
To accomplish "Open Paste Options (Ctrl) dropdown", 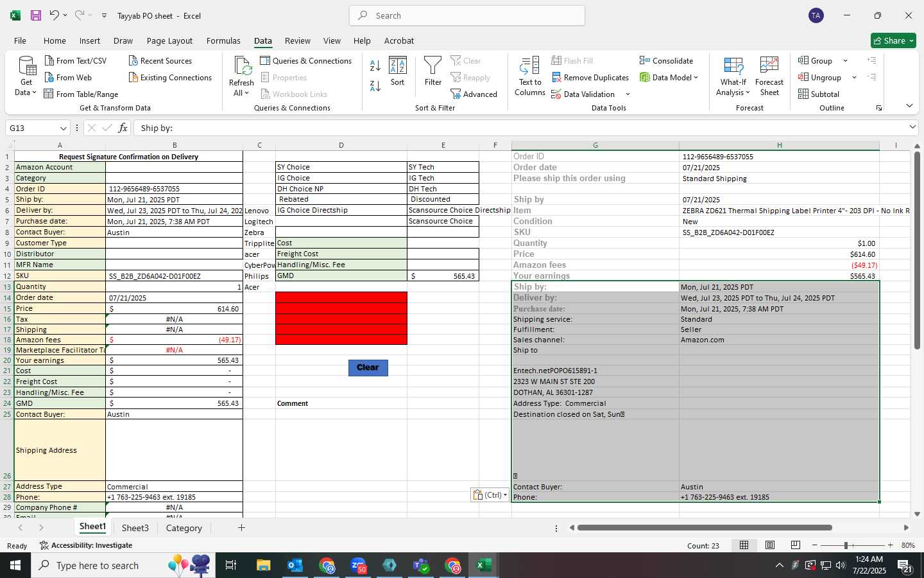I will (x=490, y=495).
